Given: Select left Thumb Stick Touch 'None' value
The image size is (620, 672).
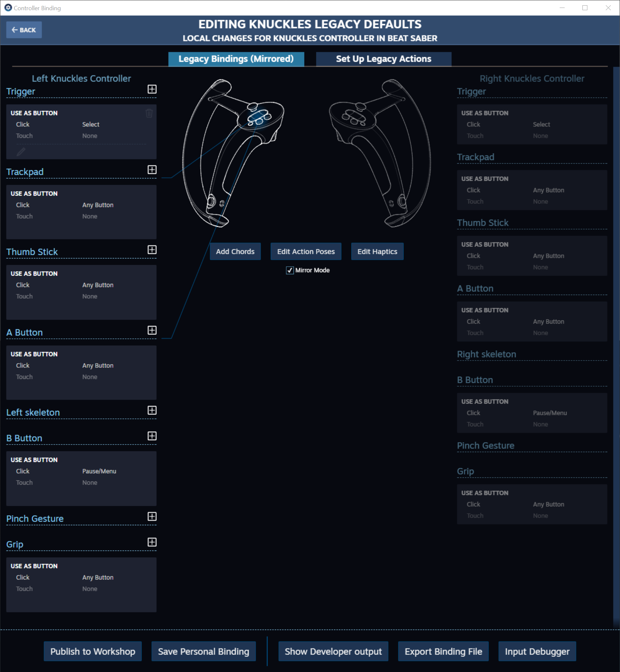Looking at the screenshot, I should [x=90, y=296].
